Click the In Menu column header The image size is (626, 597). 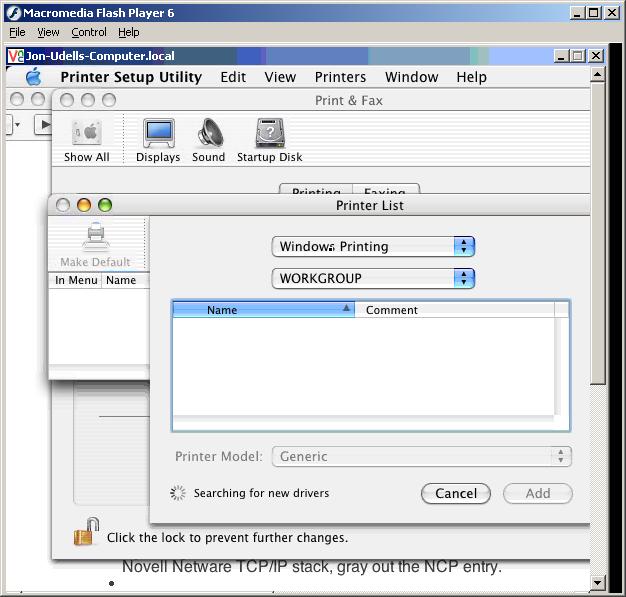point(76,280)
